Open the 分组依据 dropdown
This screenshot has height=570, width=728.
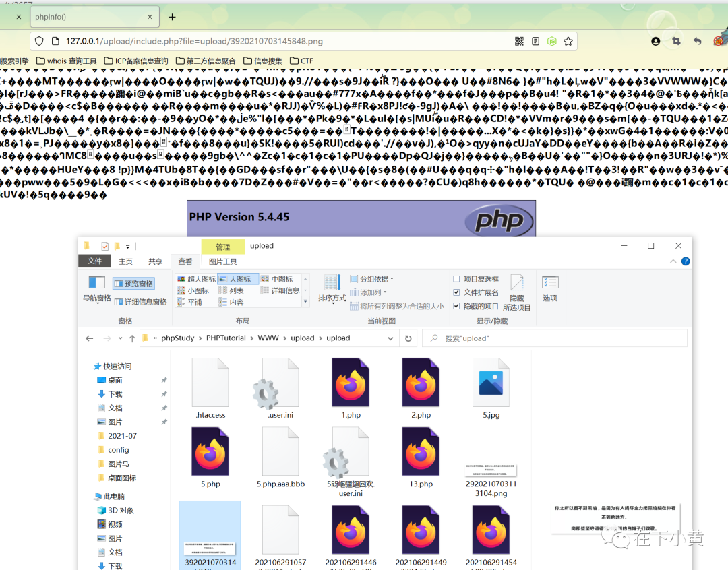(x=371, y=279)
